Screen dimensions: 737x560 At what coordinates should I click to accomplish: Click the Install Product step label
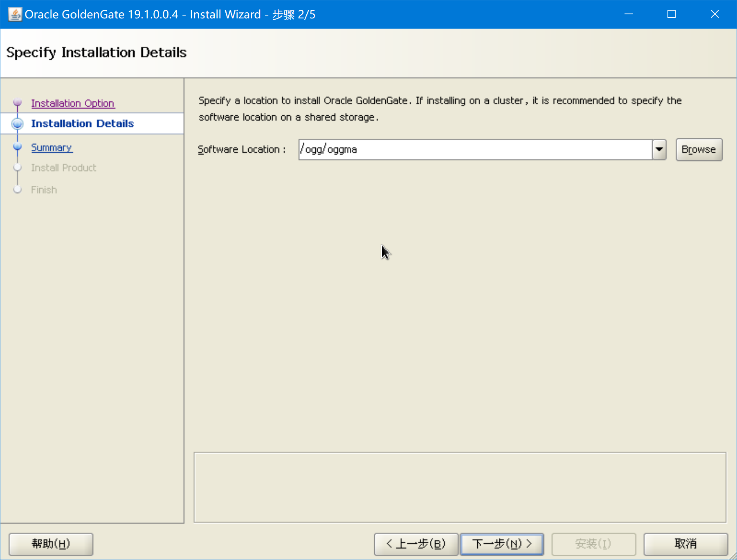pos(64,168)
